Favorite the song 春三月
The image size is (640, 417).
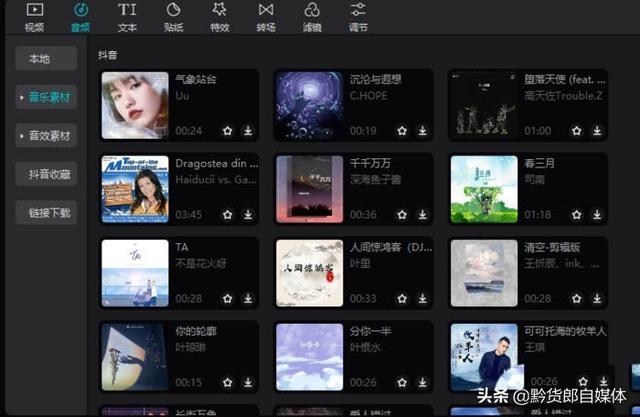(576, 214)
